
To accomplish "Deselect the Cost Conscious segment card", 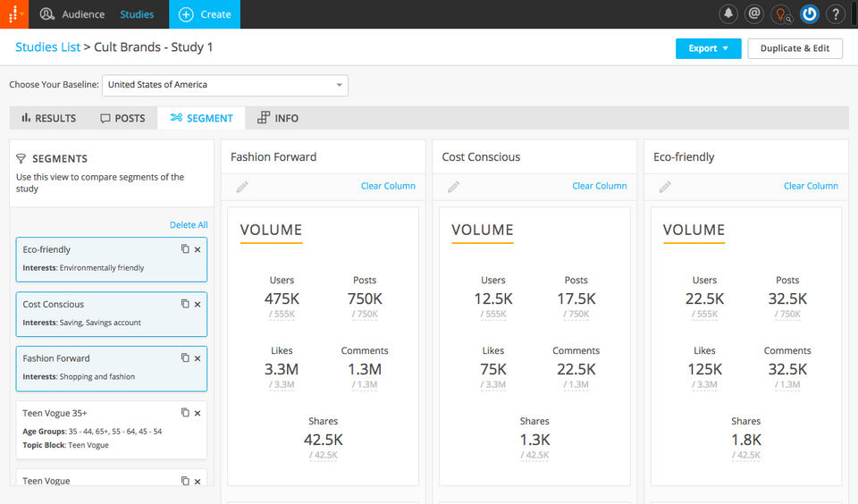I will [x=112, y=315].
